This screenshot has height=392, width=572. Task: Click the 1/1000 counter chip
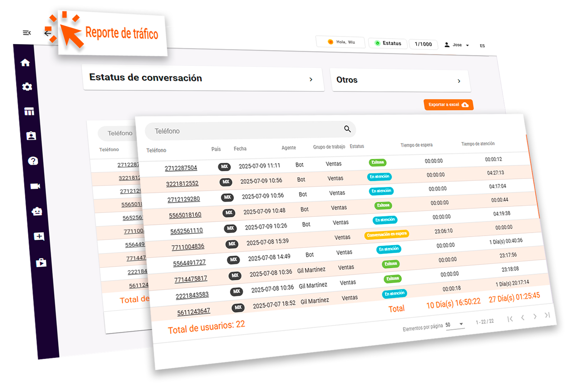pos(423,44)
